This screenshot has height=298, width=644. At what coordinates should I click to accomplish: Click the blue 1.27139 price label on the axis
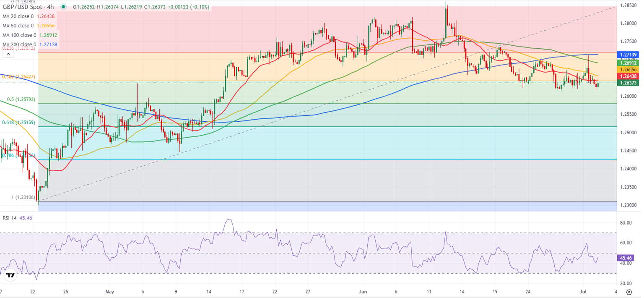pos(627,55)
